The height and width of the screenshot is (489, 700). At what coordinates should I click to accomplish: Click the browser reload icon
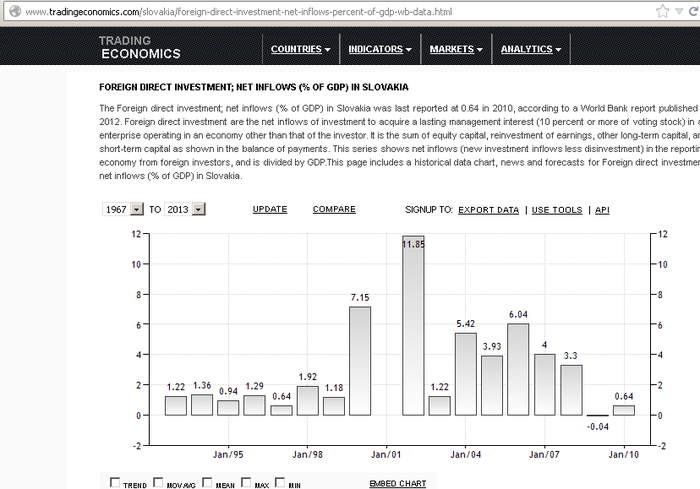pyautogui.click(x=695, y=11)
